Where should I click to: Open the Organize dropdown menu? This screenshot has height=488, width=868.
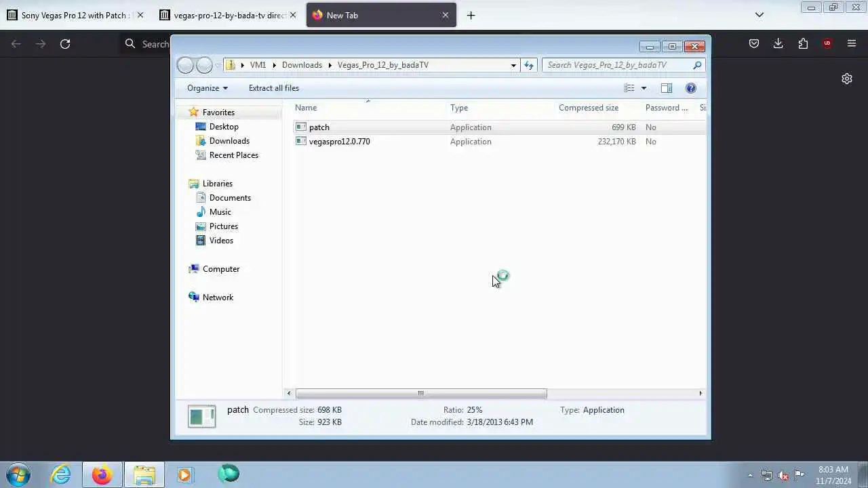[208, 88]
